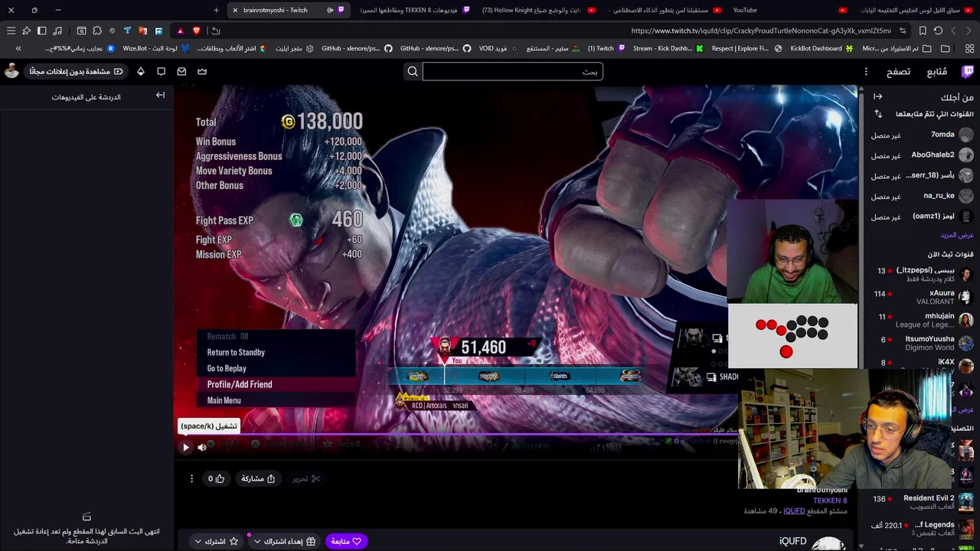Open Brave shields lion icon
The width and height of the screenshot is (980, 551).
click(x=197, y=31)
